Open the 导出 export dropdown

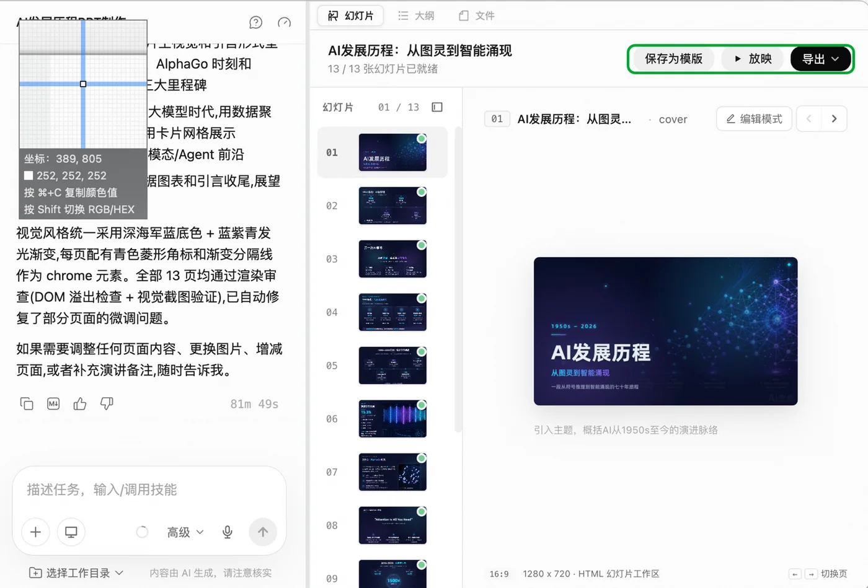(820, 59)
